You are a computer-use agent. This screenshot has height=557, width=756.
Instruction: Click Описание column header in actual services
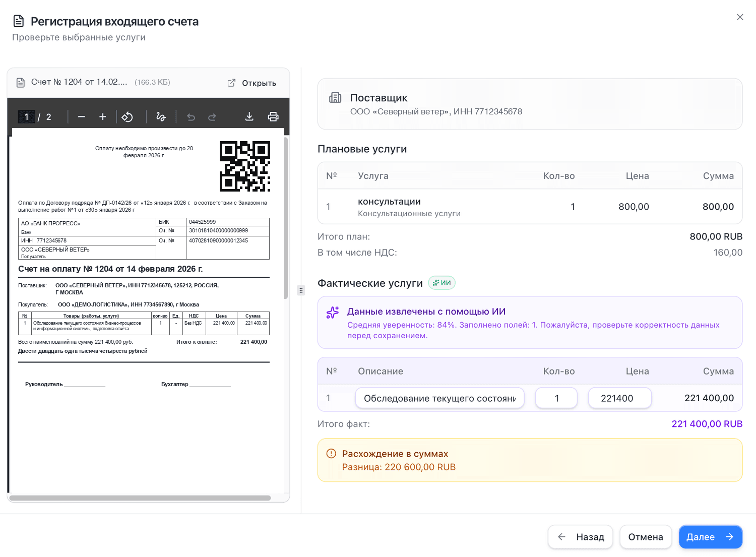click(x=381, y=372)
